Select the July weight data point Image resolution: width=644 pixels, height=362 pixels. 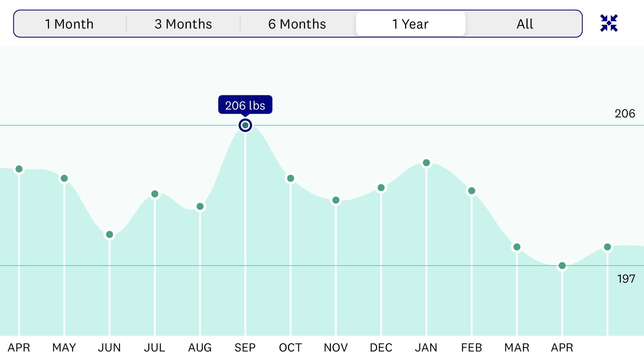pyautogui.click(x=155, y=194)
